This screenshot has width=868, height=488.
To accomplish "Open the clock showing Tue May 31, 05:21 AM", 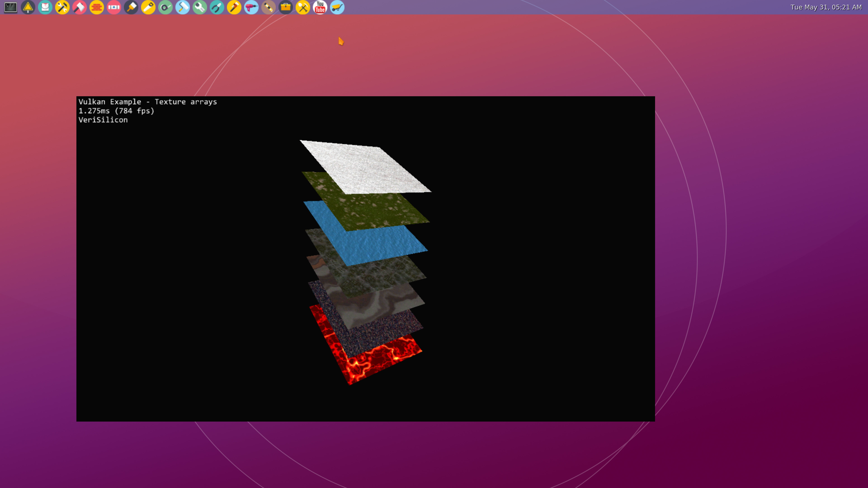I will coord(826,7).
